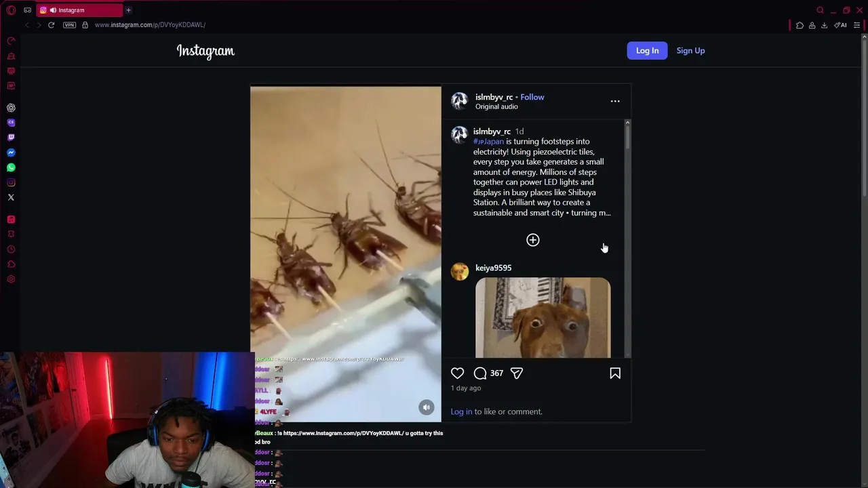Viewport: 868px width, 488px height.
Task: Open post more options ellipsis
Action: point(615,101)
